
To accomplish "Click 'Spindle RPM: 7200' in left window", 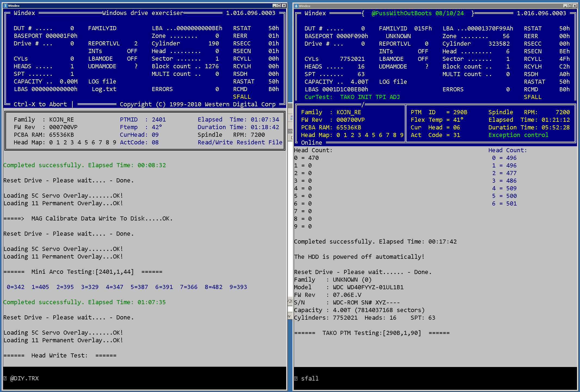I will (x=231, y=135).
